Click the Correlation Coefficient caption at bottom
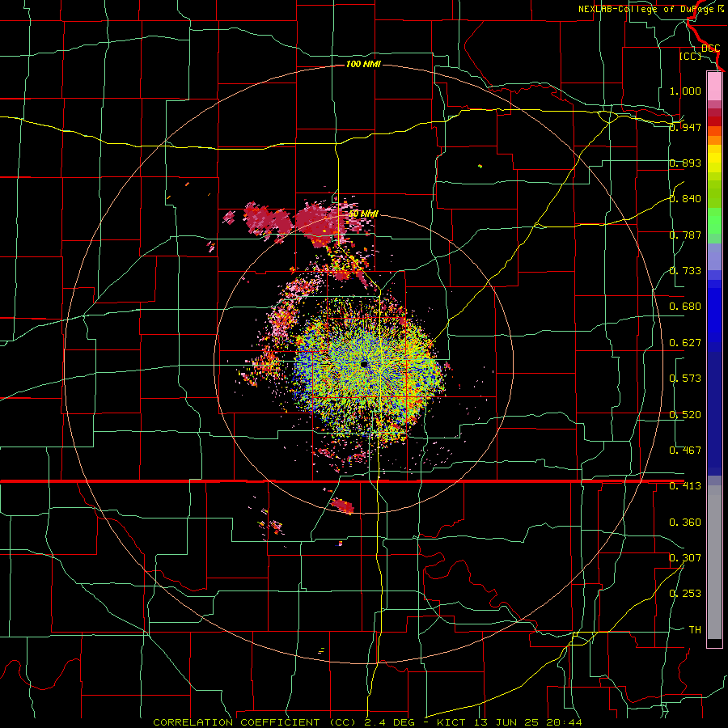 tap(367, 722)
